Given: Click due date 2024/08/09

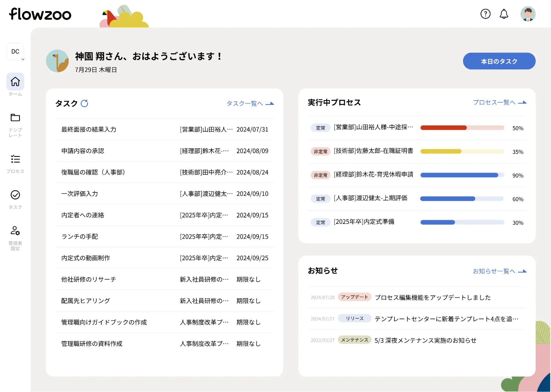Looking at the screenshot, I should [x=252, y=151].
